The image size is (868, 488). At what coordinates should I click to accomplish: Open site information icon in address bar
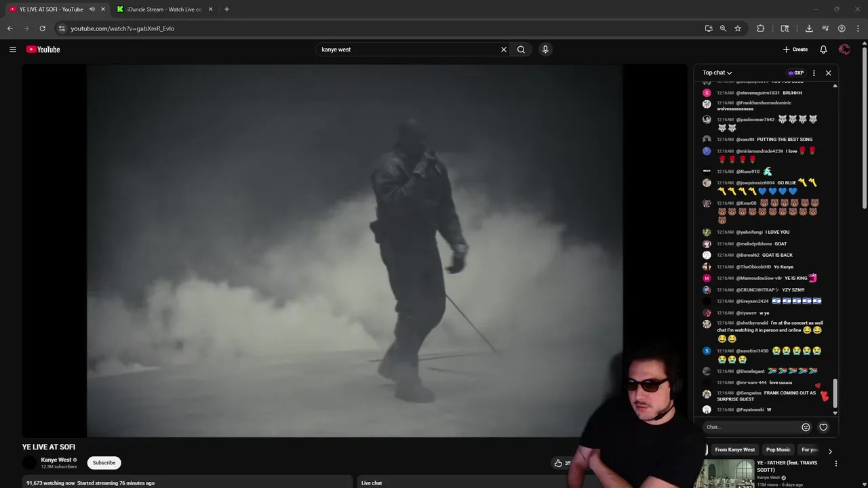(x=62, y=28)
